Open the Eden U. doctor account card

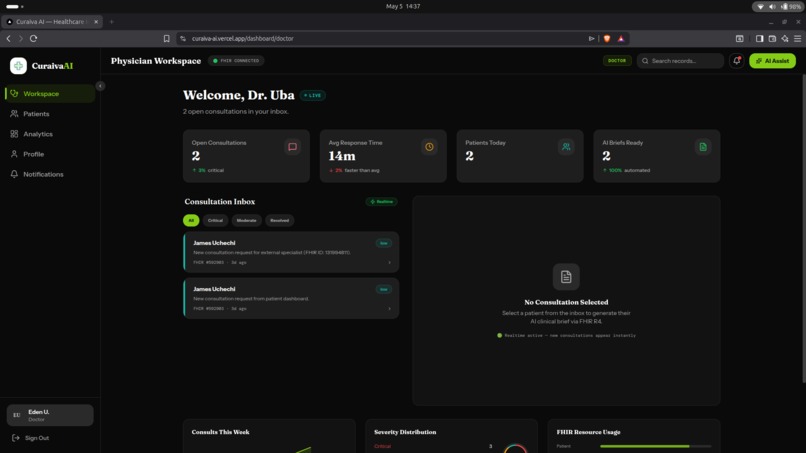50,415
